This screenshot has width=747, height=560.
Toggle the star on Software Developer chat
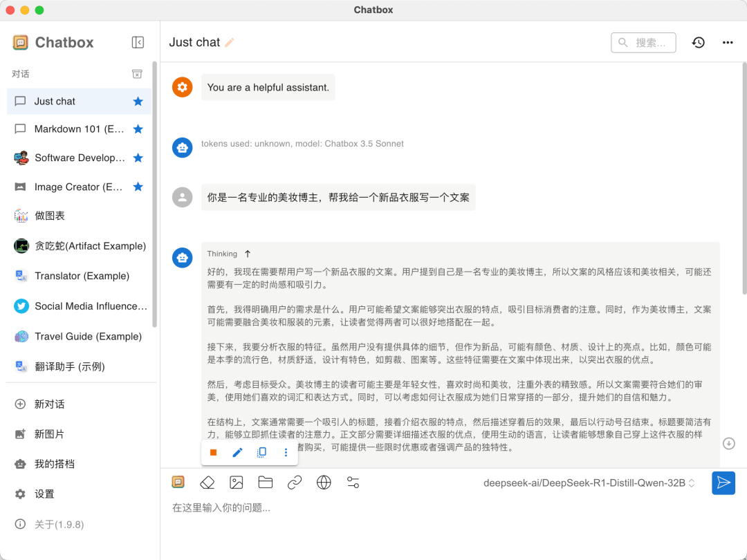click(x=138, y=158)
